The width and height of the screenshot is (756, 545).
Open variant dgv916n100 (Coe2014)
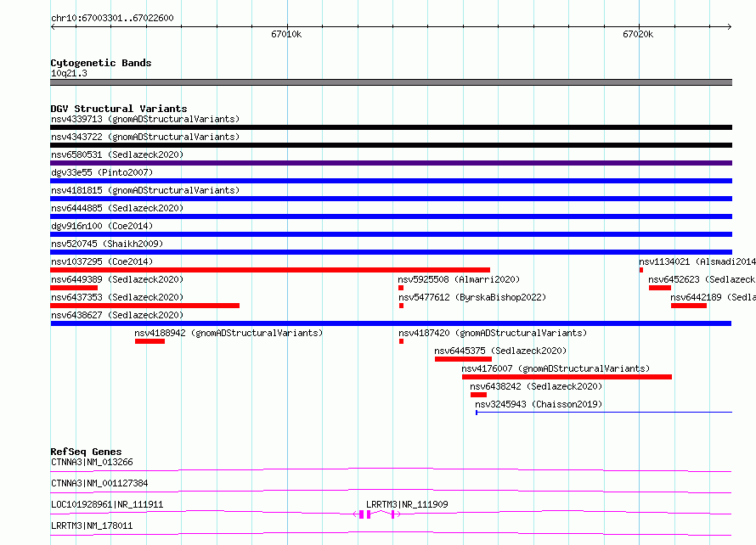coord(102,226)
